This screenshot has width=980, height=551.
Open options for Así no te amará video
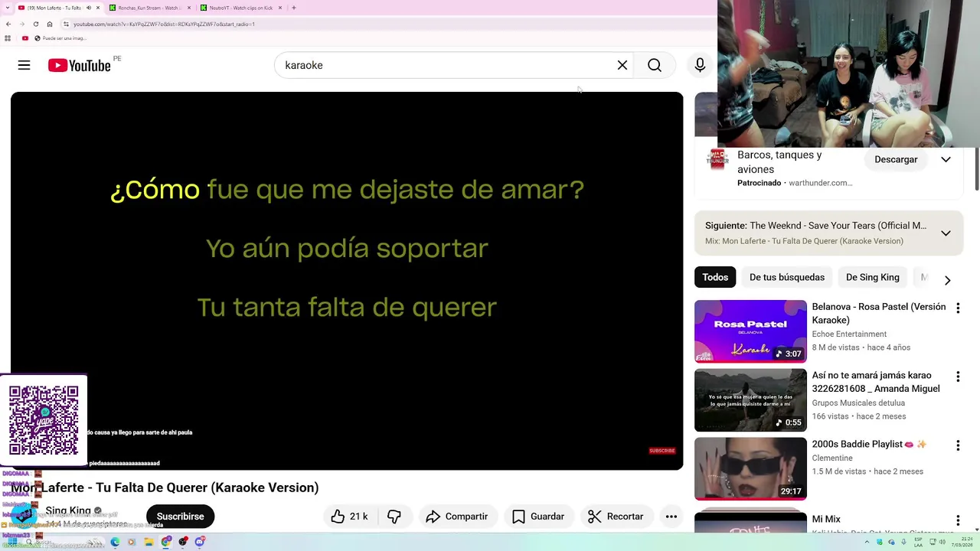pos(958,377)
